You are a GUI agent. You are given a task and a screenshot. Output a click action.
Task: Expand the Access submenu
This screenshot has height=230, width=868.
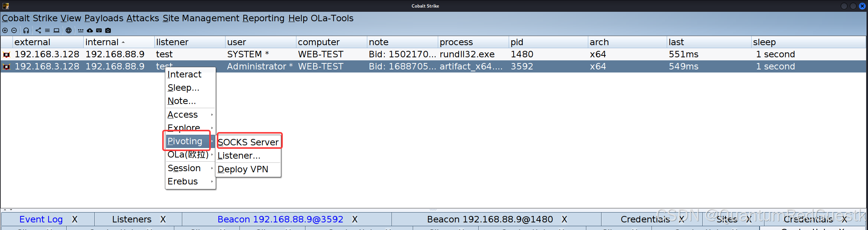point(191,115)
